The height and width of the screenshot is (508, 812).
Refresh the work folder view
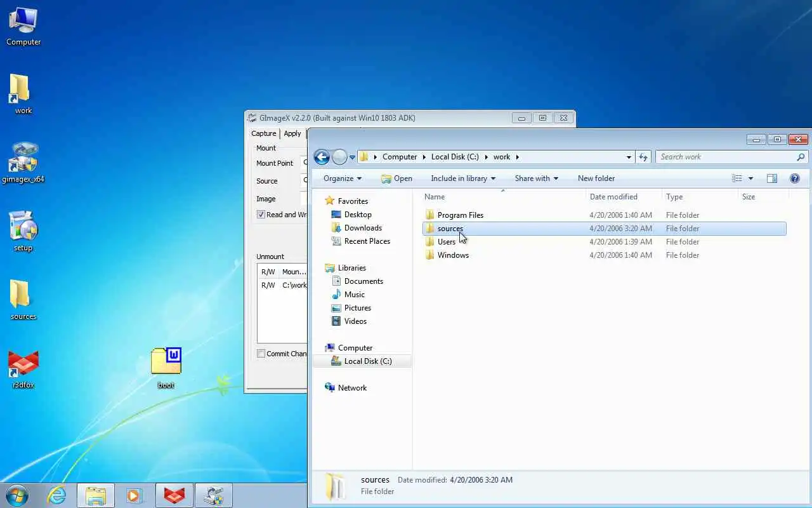643,157
